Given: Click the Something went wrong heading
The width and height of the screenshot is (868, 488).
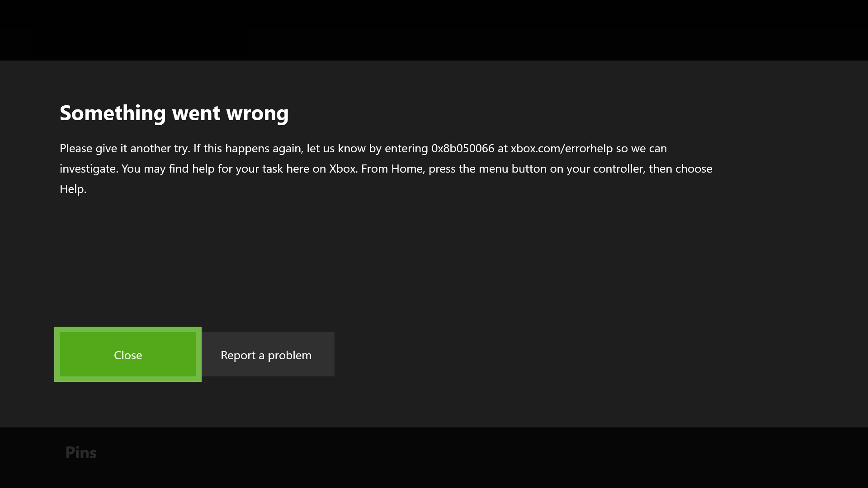Looking at the screenshot, I should pos(174,113).
